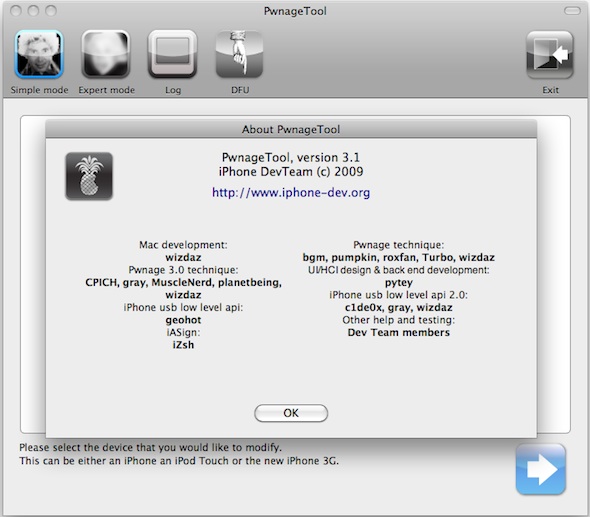This screenshot has width=590, height=517.
Task: Click the 'iPhone usb low level api:' label
Action: (x=183, y=307)
